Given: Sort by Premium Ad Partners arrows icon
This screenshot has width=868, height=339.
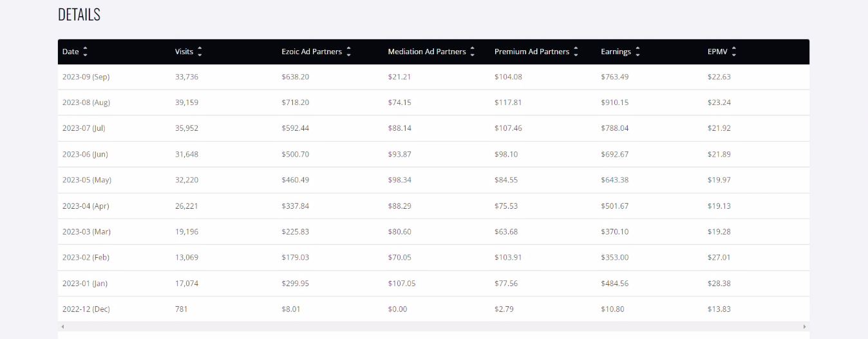Looking at the screenshot, I should (576, 52).
